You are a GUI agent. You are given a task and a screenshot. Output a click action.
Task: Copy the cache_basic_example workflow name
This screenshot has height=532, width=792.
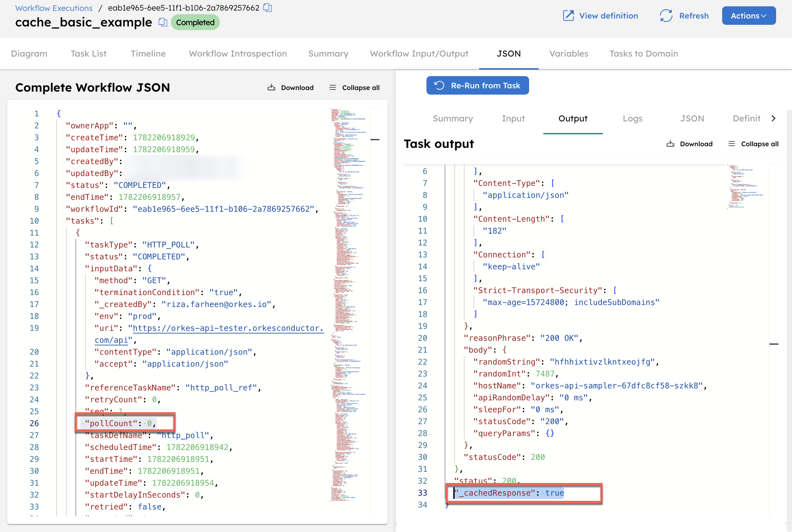[x=163, y=22]
